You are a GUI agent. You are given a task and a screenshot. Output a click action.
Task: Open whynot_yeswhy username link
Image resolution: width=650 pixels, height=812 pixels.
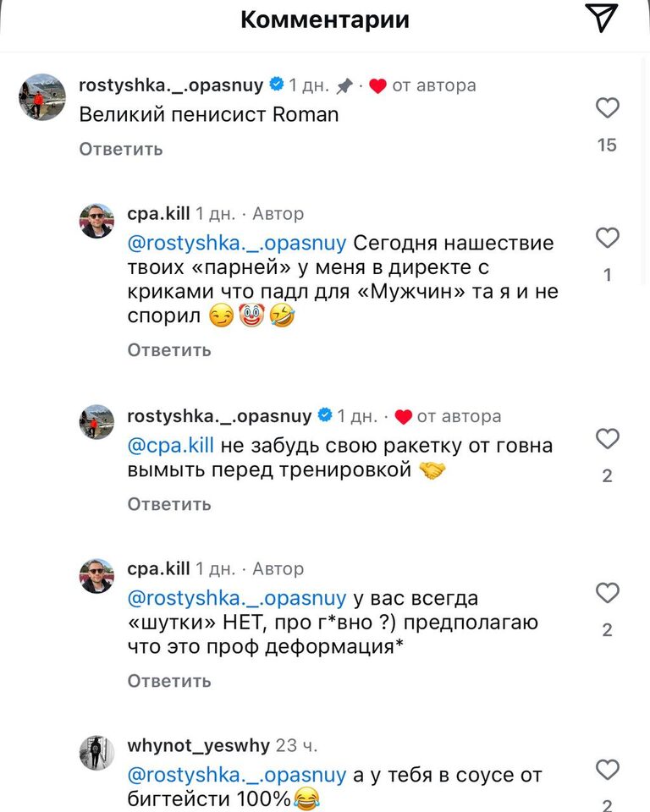point(199,746)
